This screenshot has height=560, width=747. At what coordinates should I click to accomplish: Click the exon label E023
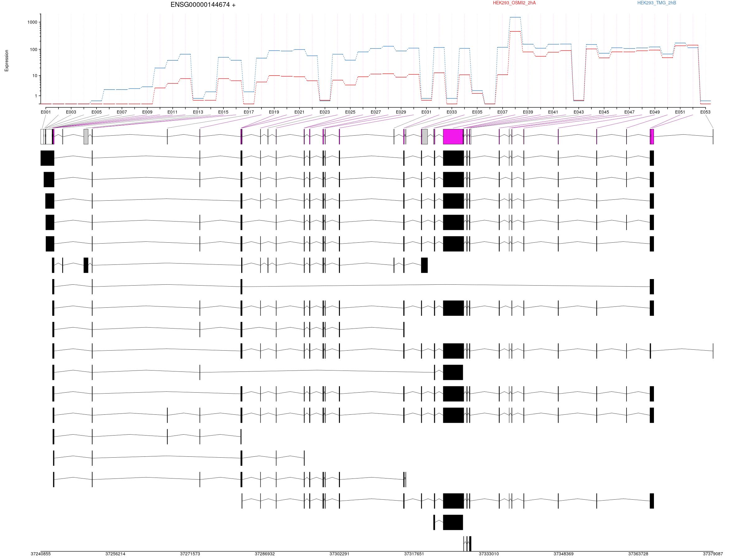(x=325, y=112)
